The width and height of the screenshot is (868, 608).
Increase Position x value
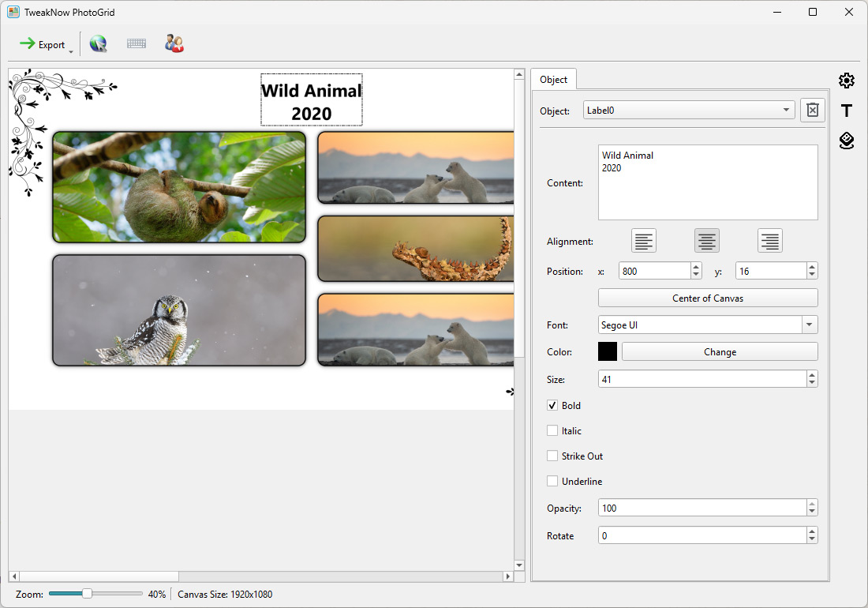click(x=697, y=267)
